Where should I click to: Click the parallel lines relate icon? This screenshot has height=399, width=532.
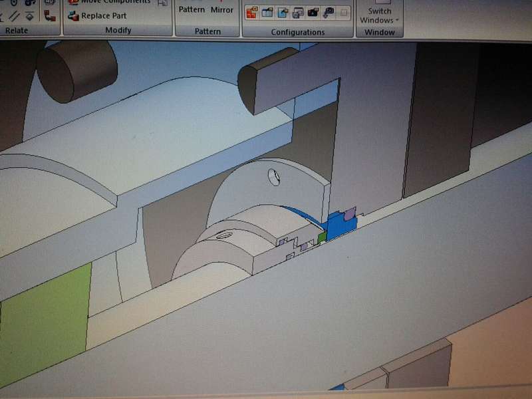[13, 16]
